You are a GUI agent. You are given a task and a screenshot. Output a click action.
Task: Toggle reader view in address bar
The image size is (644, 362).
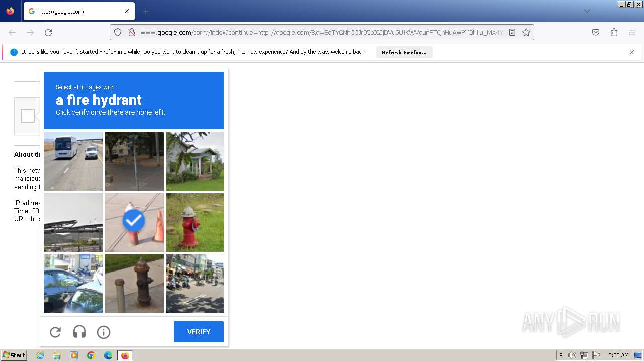tap(512, 32)
